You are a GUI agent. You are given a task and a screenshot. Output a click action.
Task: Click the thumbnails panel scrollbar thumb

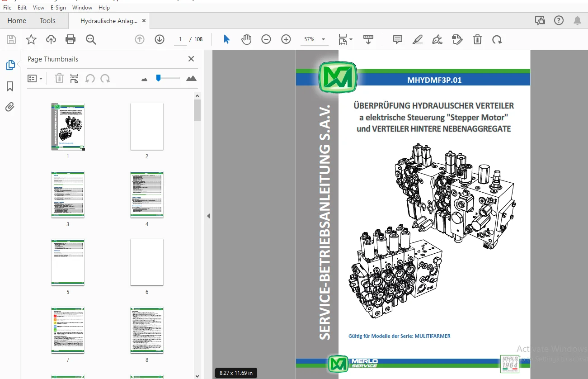(x=197, y=110)
